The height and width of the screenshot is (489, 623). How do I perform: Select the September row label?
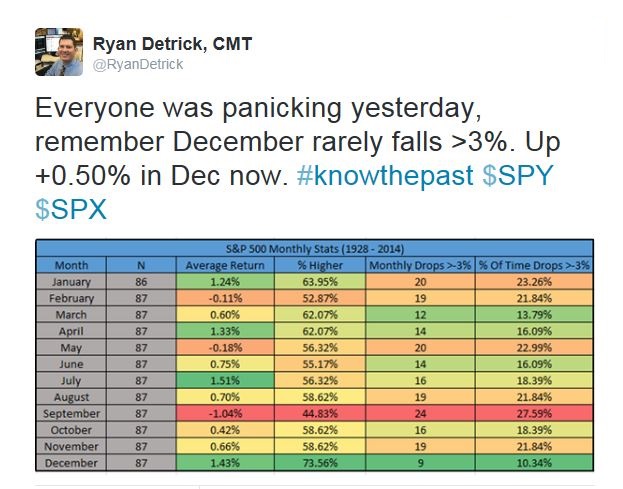[x=72, y=414]
